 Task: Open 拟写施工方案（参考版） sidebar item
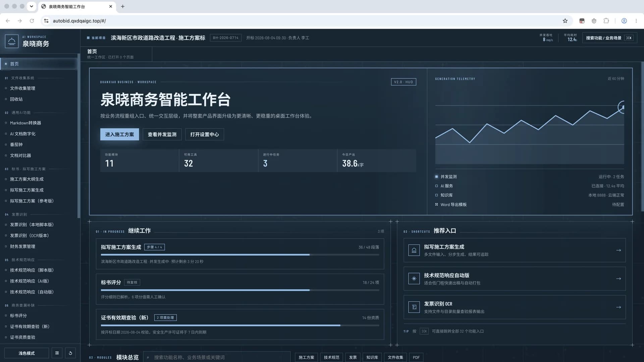coord(32,201)
